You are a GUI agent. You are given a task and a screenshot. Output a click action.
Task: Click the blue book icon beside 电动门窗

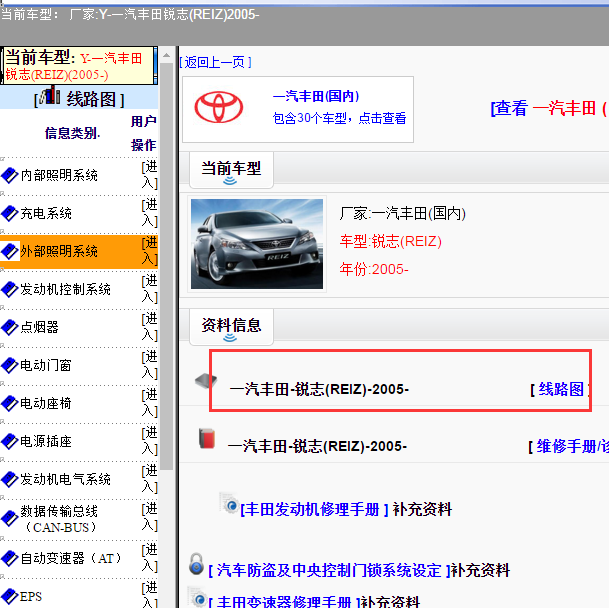(x=10, y=365)
